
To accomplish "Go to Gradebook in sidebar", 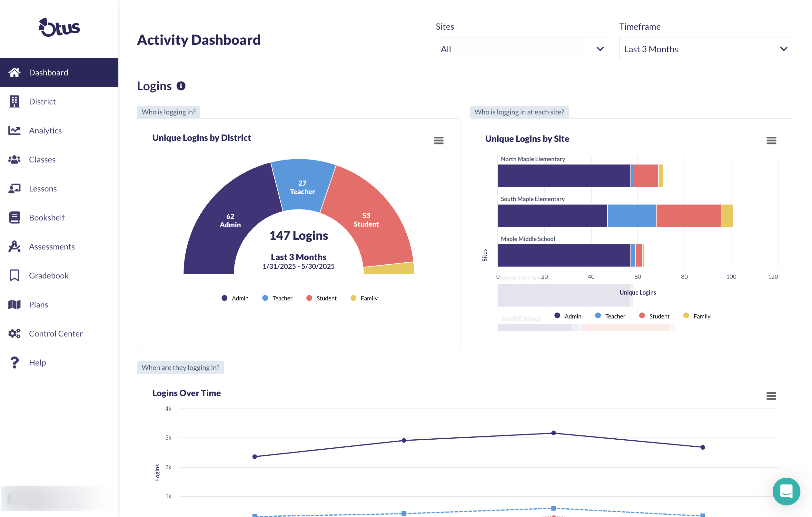I will [x=49, y=275].
